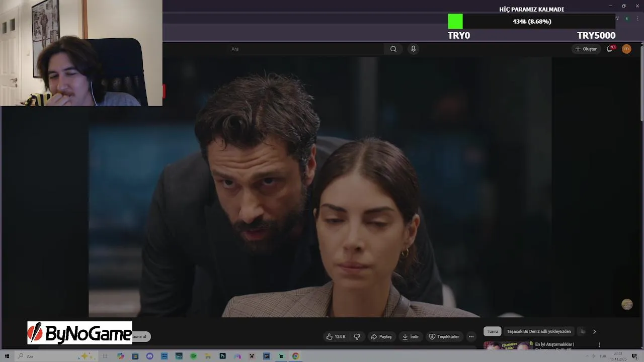Image resolution: width=644 pixels, height=362 pixels.
Task: Open Windows notification center icon
Action: click(634, 356)
